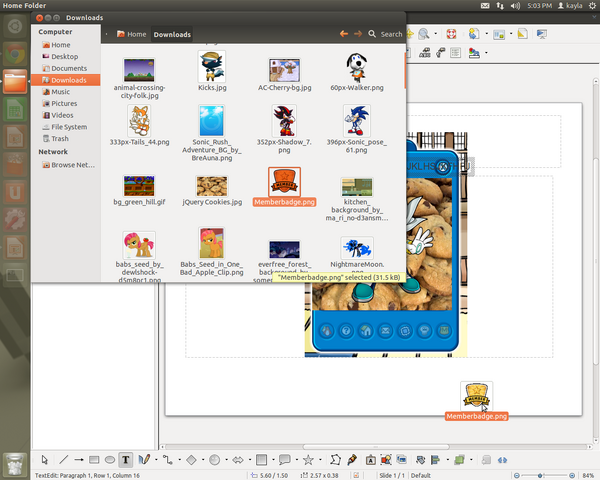Select the Ellipse shape tool
This screenshot has width=600, height=480.
pyautogui.click(x=110, y=460)
